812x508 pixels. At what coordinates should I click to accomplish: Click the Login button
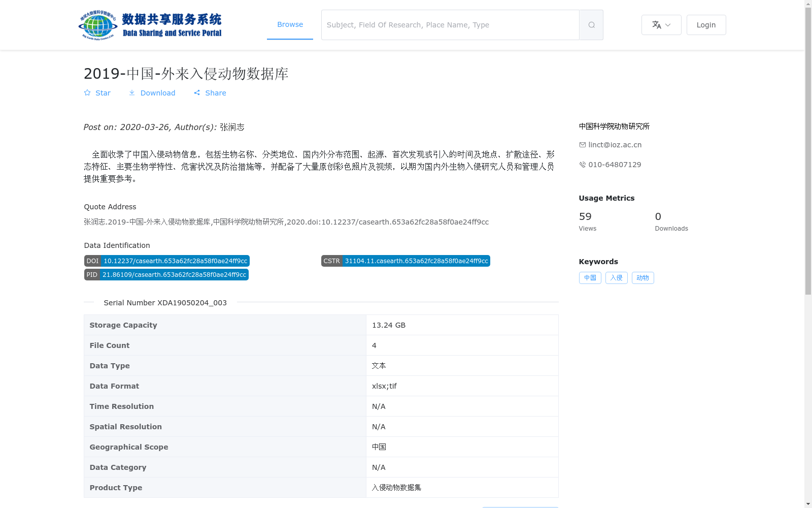(706, 25)
